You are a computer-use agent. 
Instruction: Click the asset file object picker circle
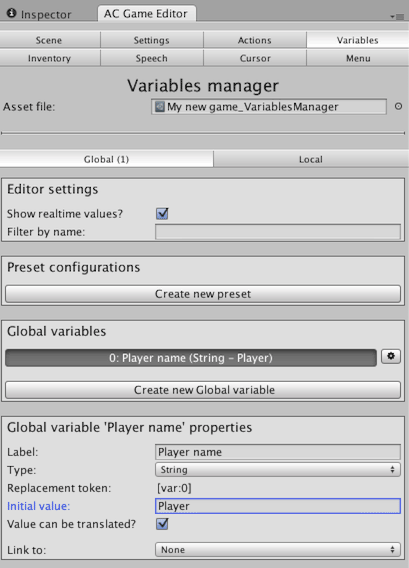point(398,106)
